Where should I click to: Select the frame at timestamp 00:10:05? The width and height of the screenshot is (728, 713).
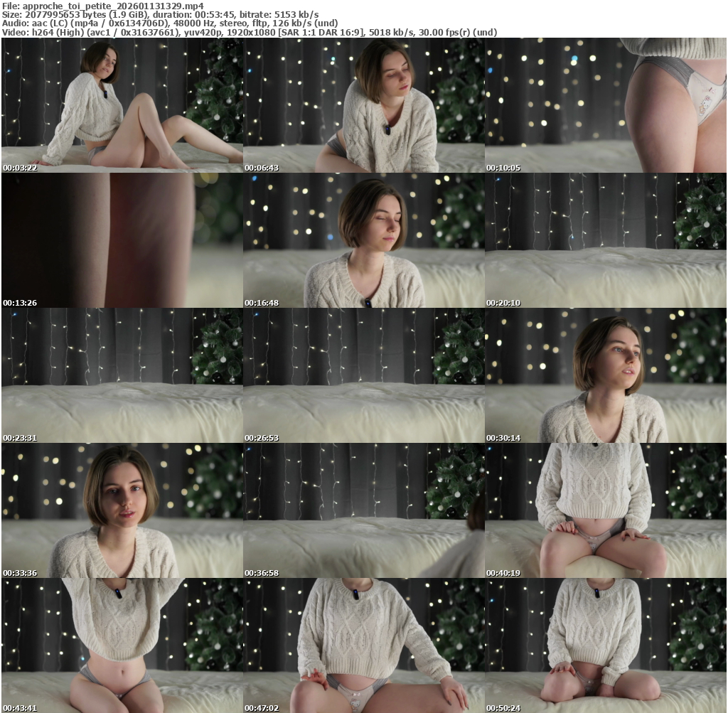point(606,105)
